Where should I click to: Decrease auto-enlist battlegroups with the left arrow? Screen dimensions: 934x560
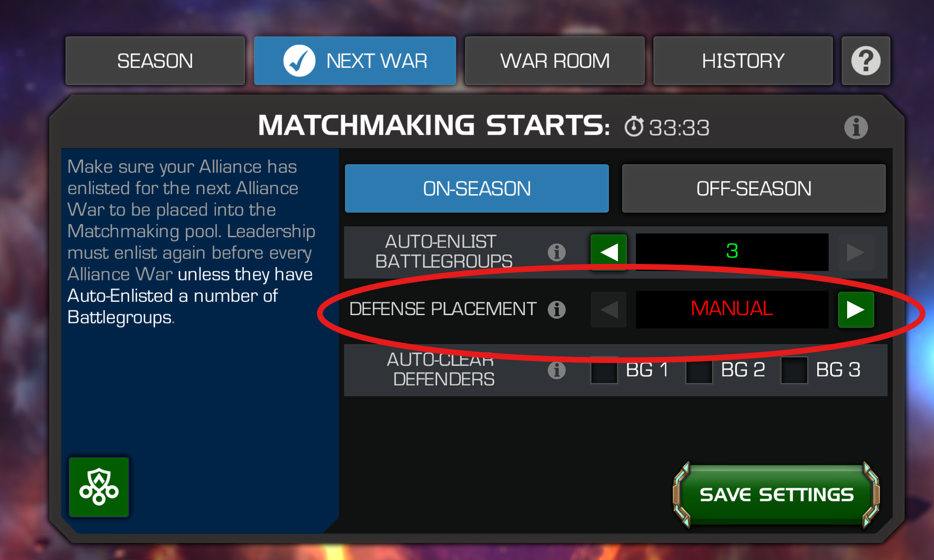point(608,252)
